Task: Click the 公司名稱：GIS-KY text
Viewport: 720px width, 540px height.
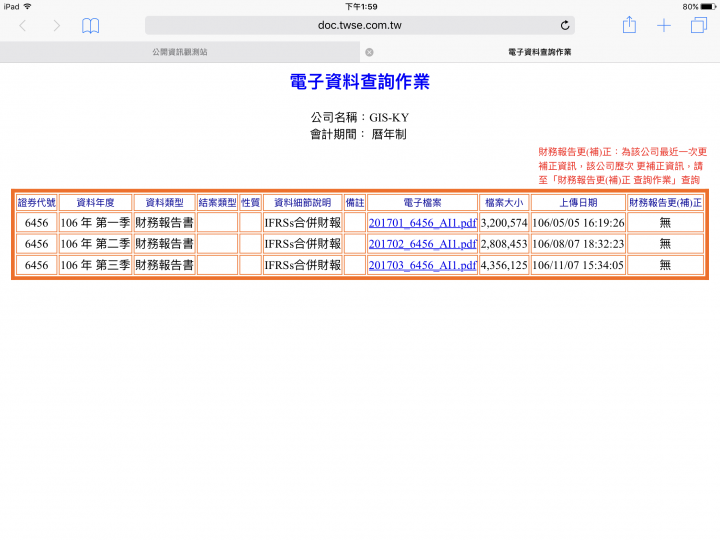Action: (360, 118)
